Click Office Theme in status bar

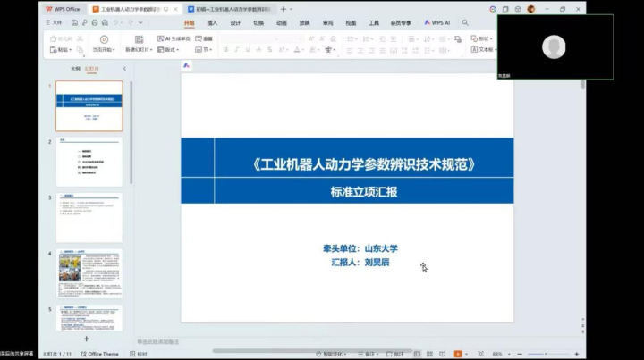(x=99, y=354)
